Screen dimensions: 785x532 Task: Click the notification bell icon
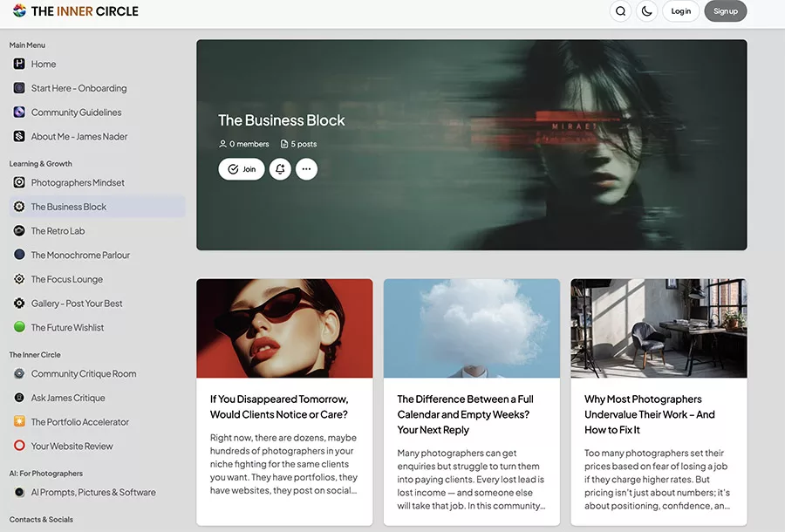pyautogui.click(x=280, y=169)
